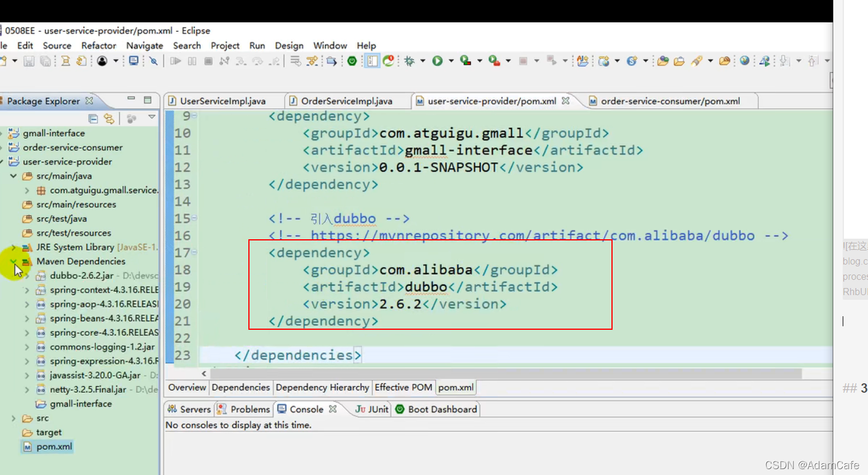
Task: Open the Run button dropdown arrow
Action: [451, 61]
